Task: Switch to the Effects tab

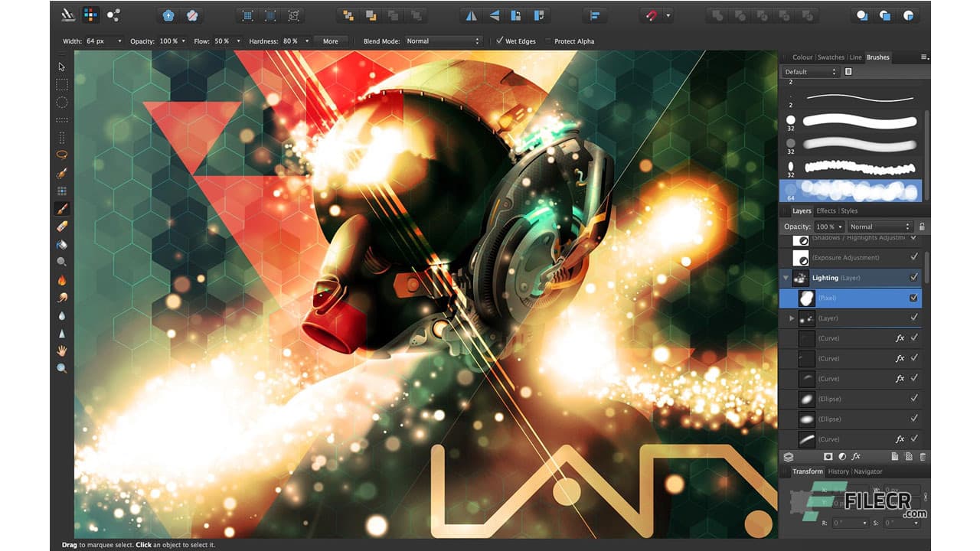Action: 827,210
